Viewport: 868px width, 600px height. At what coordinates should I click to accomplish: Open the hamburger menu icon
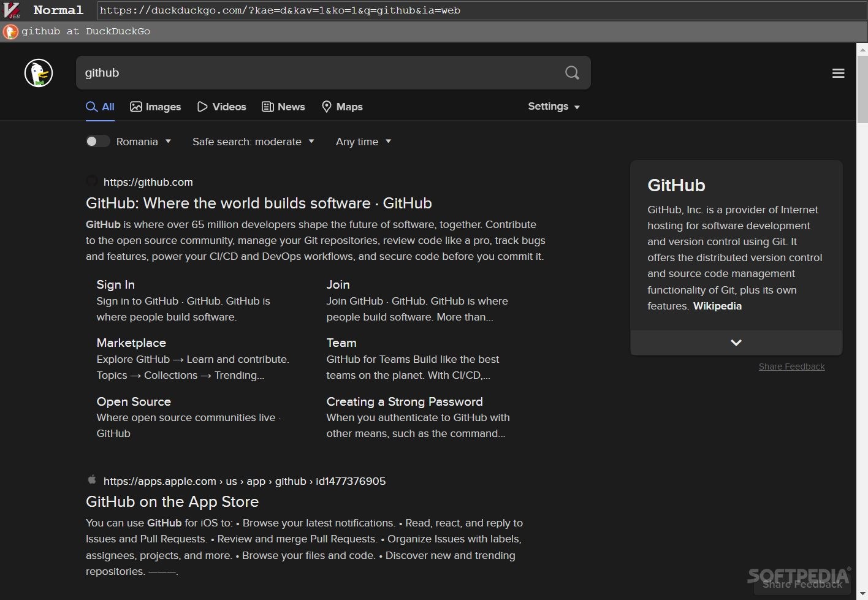coord(838,74)
